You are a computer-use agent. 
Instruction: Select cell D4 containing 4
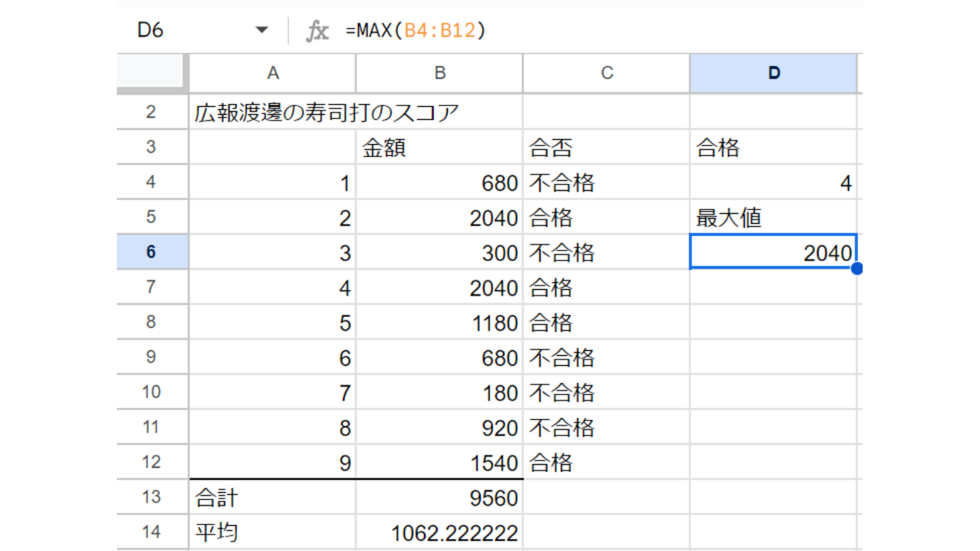[773, 183]
